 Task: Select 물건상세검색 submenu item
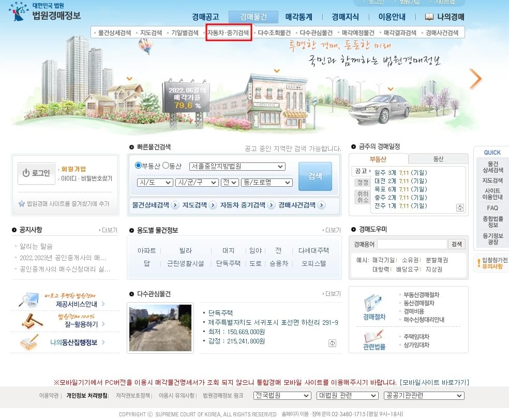coord(115,33)
